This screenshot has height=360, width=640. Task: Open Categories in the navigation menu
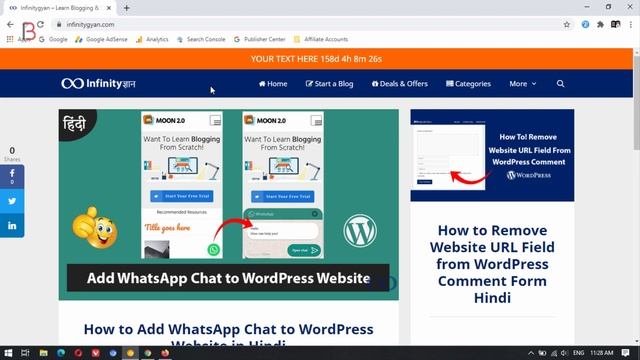(x=468, y=84)
